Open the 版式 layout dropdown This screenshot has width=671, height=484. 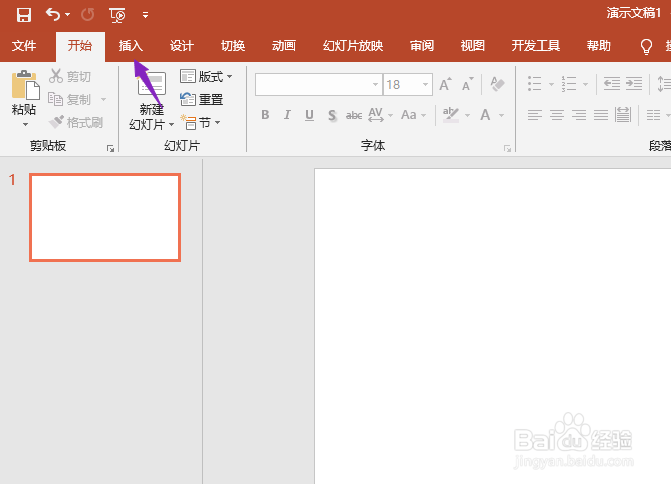pyautogui.click(x=206, y=77)
